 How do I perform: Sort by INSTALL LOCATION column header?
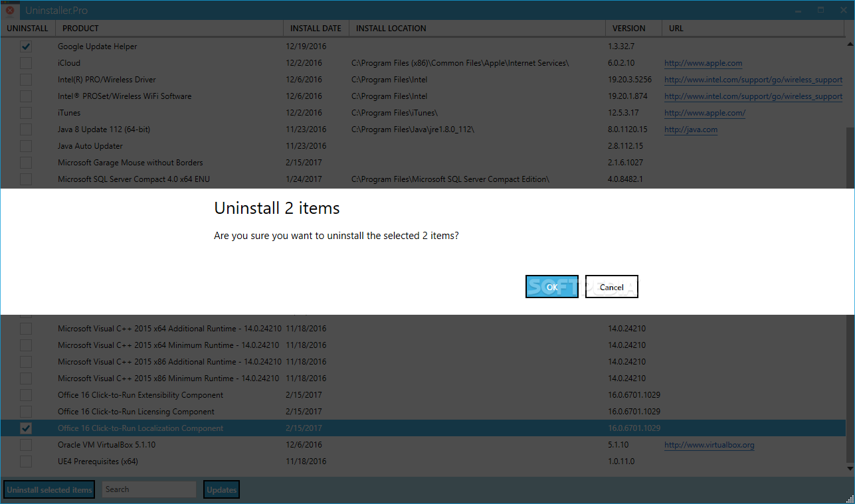476,29
